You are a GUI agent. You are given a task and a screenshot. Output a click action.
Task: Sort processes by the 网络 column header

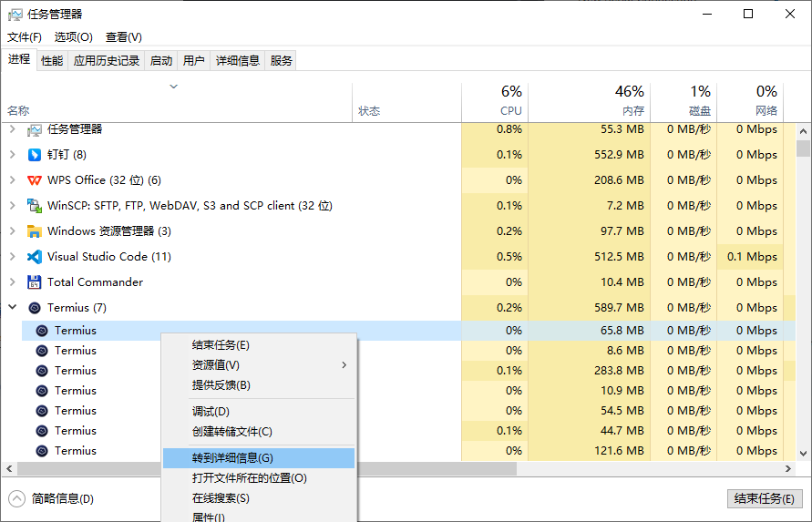pos(750,102)
